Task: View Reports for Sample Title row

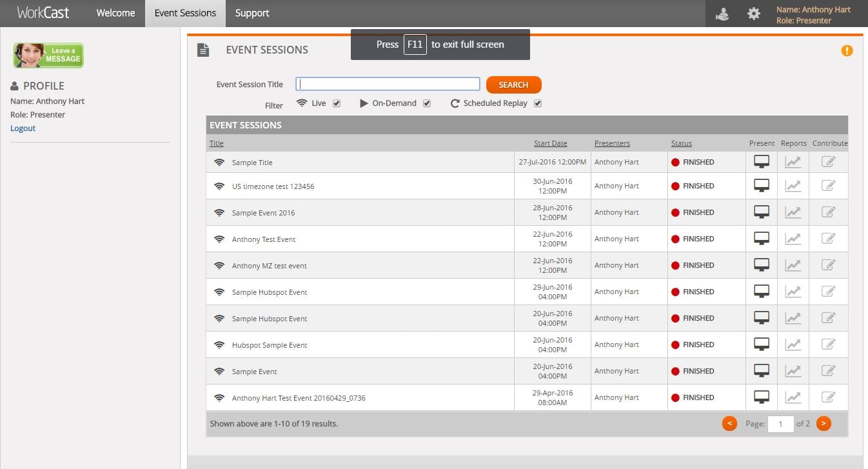Action: 793,162
